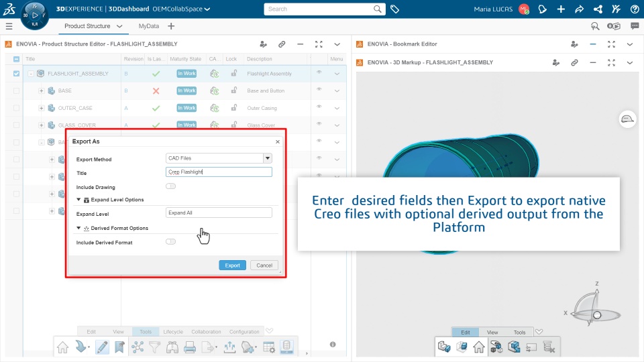
Task: Check the GLASS_COVER row checkbox
Action: pyautogui.click(x=16, y=125)
